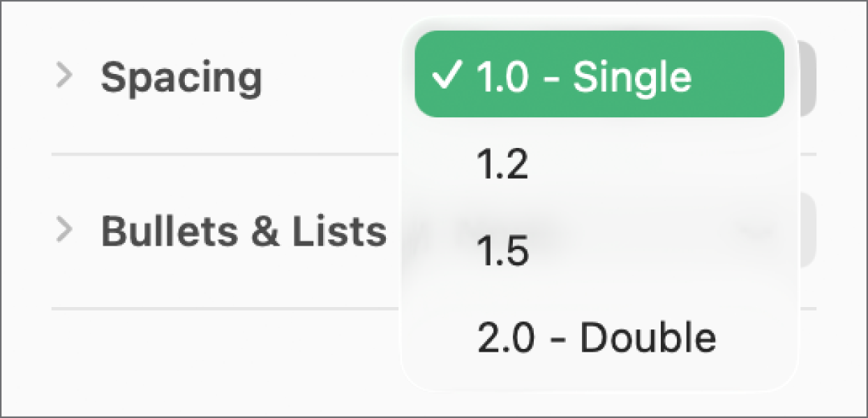Click the Bullets & Lists pop-up button edge
The height and width of the screenshot is (418, 868).
(807, 229)
